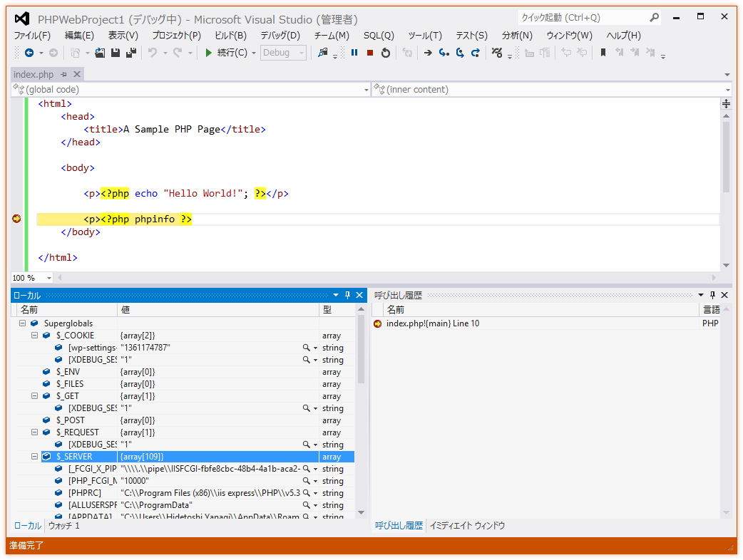Image resolution: width=743 pixels, height=560 pixels.
Task: Click Visual Studio logo icon
Action: point(22,19)
